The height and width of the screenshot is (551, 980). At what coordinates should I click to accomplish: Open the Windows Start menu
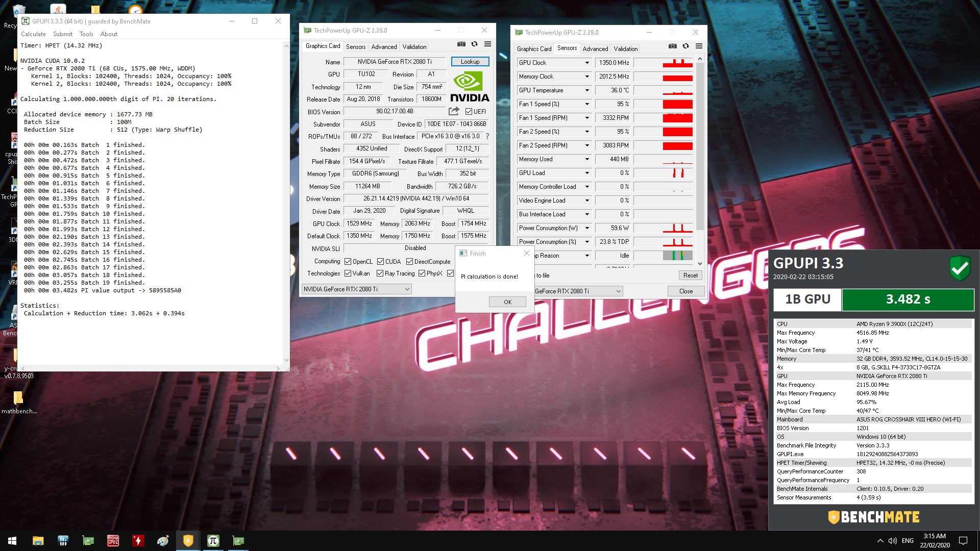point(12,541)
